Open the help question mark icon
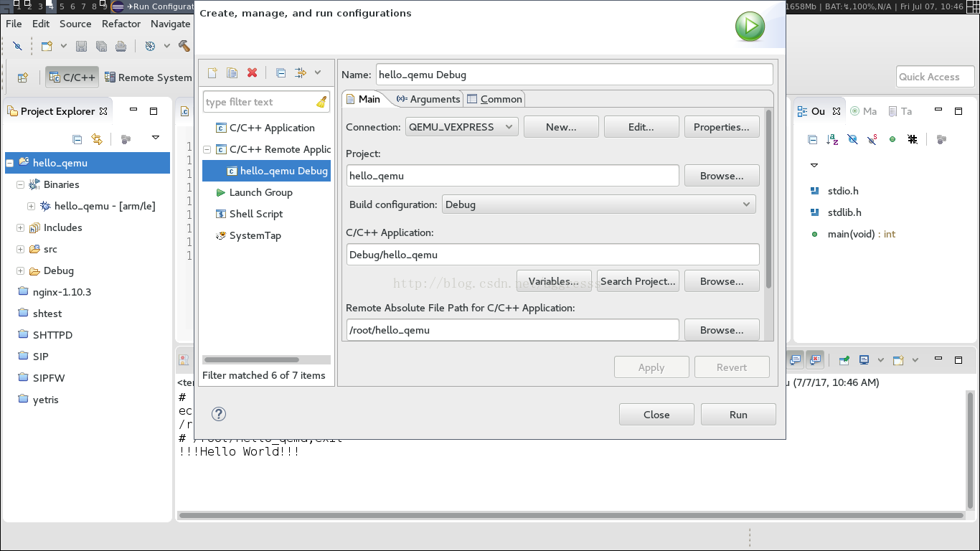Image resolution: width=980 pixels, height=551 pixels. (x=219, y=414)
